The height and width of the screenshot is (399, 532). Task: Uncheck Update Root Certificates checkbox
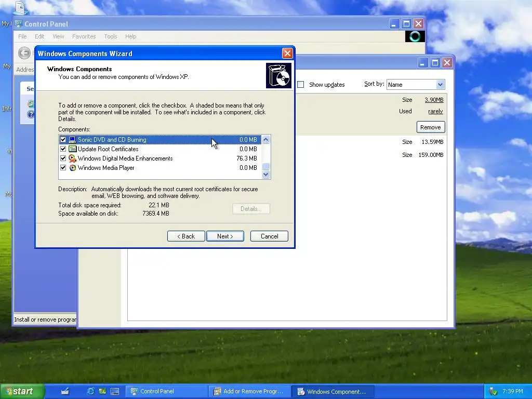63,149
